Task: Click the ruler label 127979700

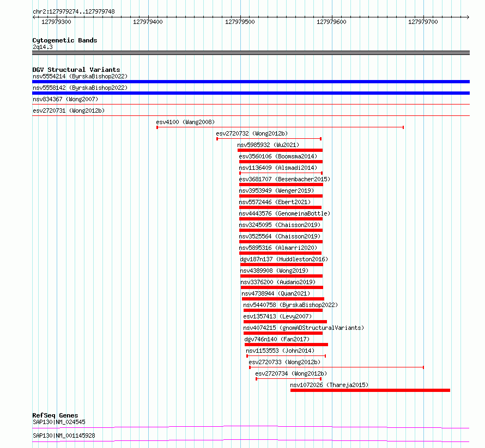Action: (x=423, y=22)
